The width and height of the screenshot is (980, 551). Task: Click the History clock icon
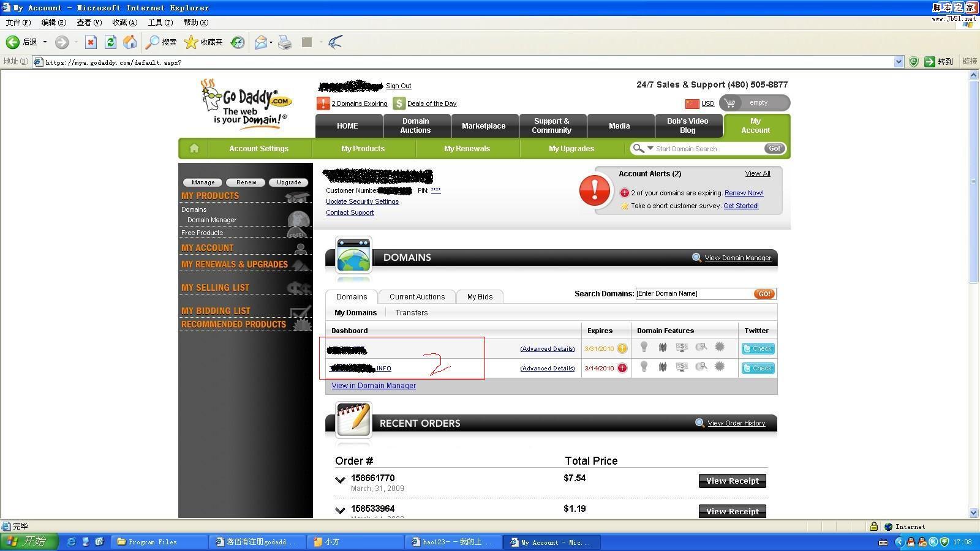238,42
